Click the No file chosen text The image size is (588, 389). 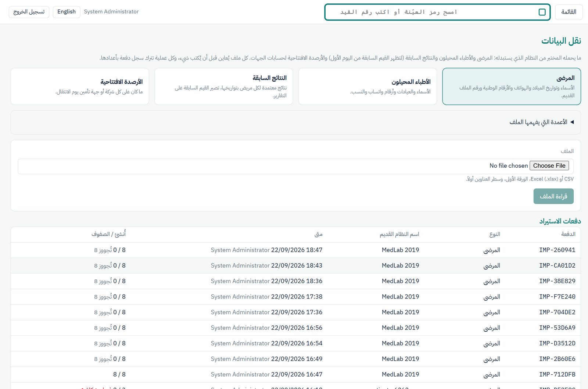point(509,166)
